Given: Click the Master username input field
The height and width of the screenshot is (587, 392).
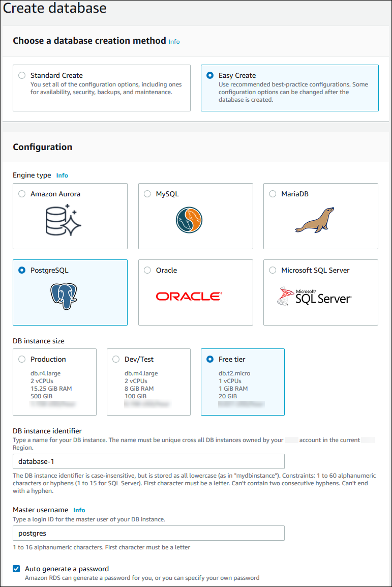Looking at the screenshot, I should click(x=148, y=533).
